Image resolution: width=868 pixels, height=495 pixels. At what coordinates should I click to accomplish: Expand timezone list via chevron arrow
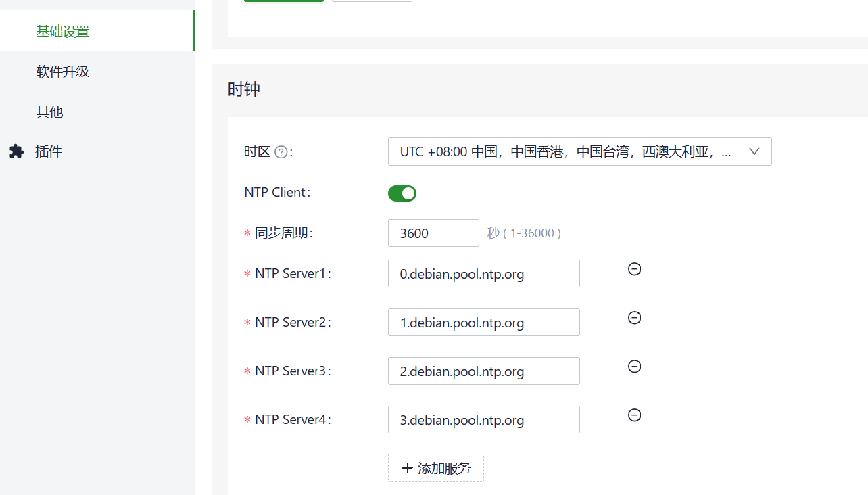(755, 151)
